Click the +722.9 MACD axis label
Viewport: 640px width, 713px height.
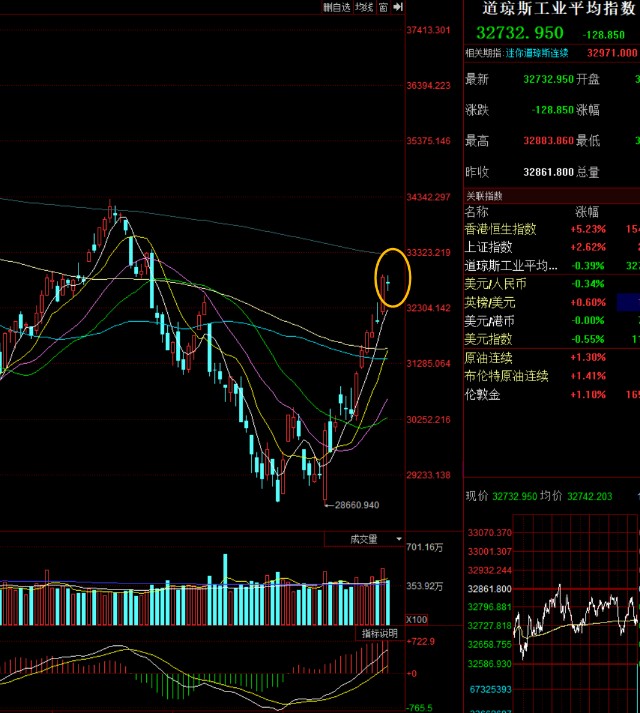pos(421,642)
